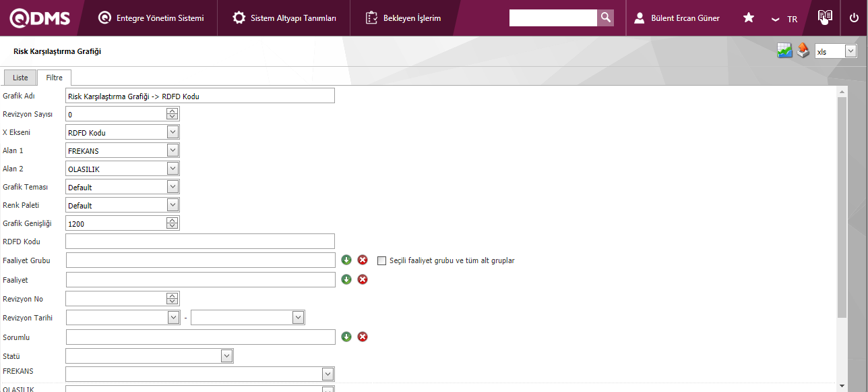Screen dimensions: 868x392
Task: Click the Sorumlu text field
Action: (x=200, y=337)
